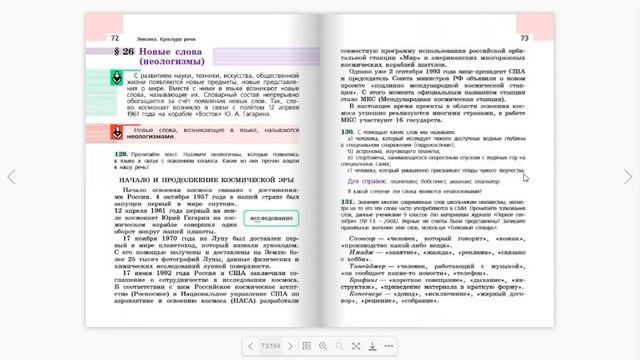The height and width of the screenshot is (360, 640).
Task: Click the italic word 'Брифинг'
Action: (x=363, y=280)
